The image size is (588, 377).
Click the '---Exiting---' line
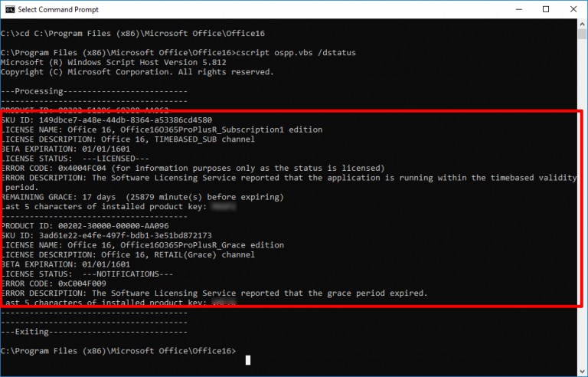click(x=93, y=332)
